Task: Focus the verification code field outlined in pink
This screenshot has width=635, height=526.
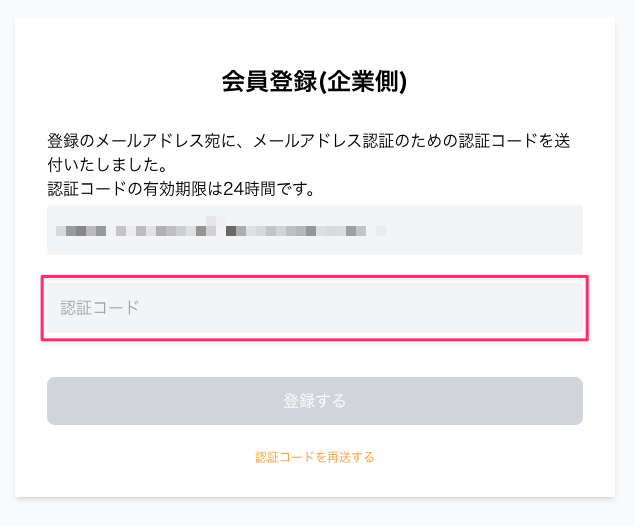Action: [314, 308]
